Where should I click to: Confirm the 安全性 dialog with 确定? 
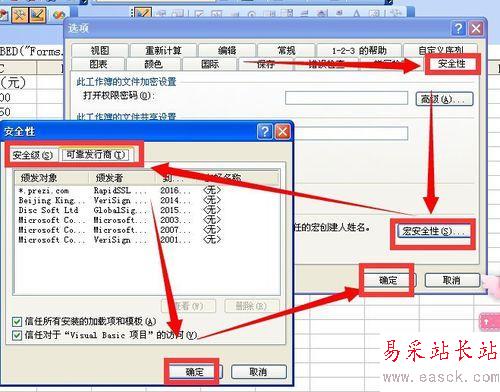pos(195,371)
